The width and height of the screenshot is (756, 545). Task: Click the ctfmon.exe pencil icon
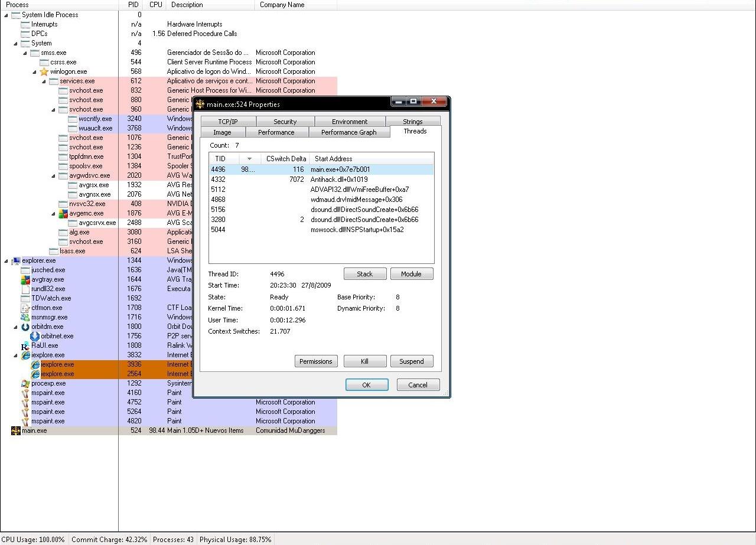[x=25, y=308]
